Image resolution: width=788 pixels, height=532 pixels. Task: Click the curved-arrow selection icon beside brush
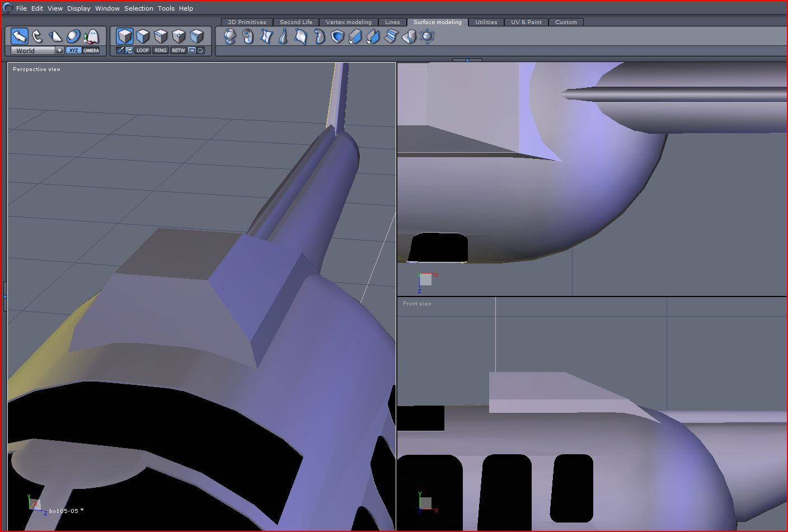(x=129, y=50)
